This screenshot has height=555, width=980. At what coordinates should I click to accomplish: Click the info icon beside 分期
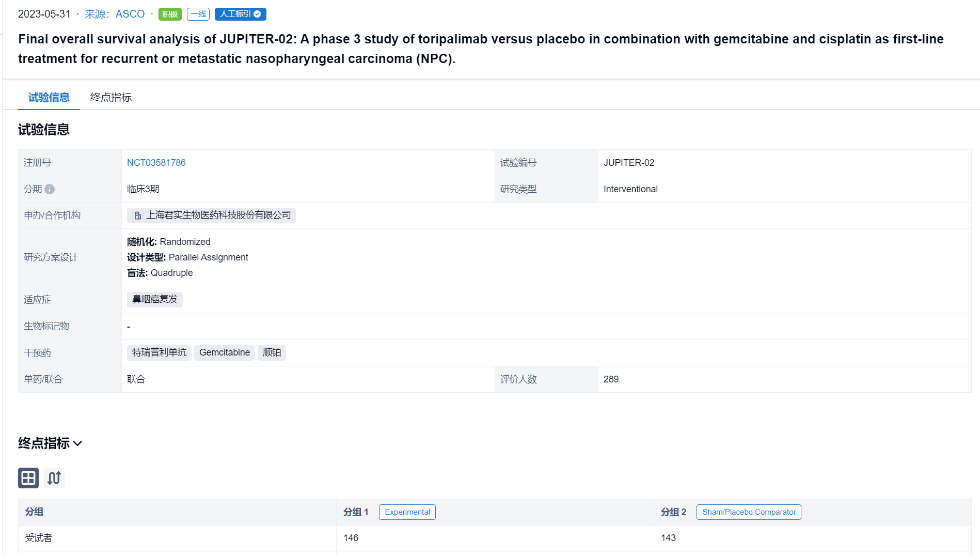50,189
